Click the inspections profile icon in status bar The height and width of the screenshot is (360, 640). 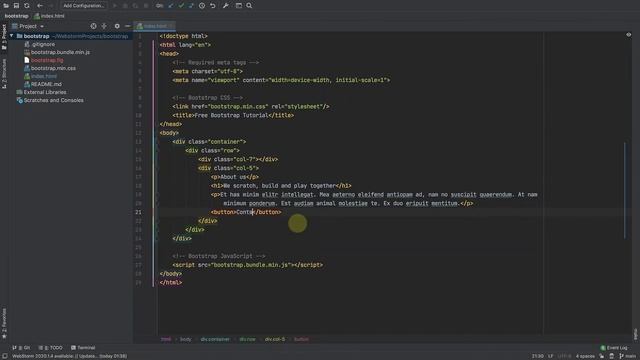[611, 356]
